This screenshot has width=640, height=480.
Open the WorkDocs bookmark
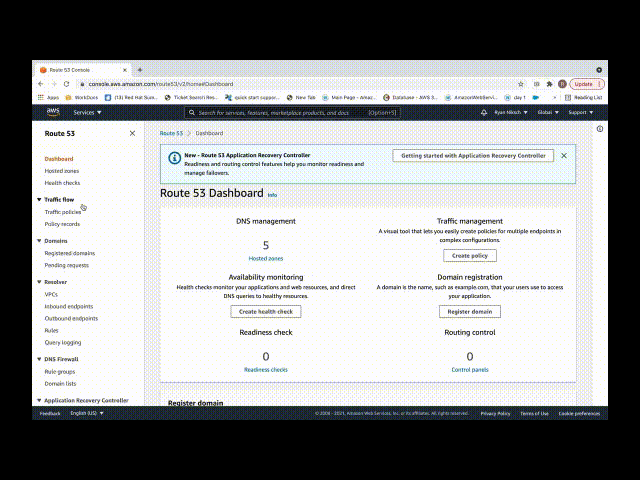tap(82, 98)
